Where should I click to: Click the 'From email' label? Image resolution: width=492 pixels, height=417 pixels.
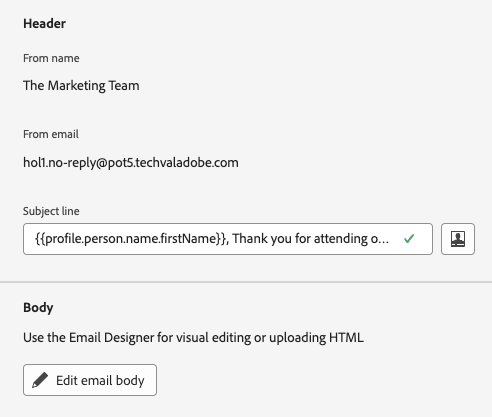(51, 134)
